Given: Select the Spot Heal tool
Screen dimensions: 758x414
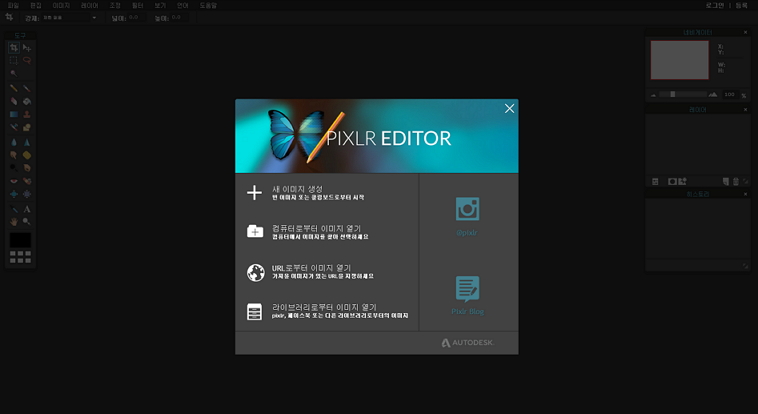Looking at the screenshot, I should [x=27, y=181].
